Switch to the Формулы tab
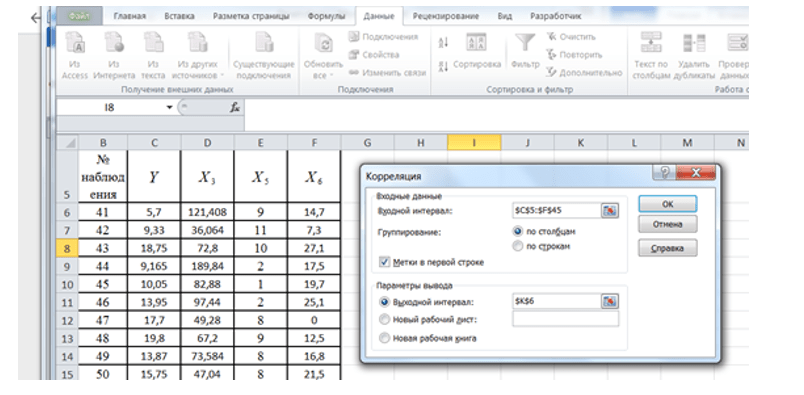 pyautogui.click(x=327, y=16)
